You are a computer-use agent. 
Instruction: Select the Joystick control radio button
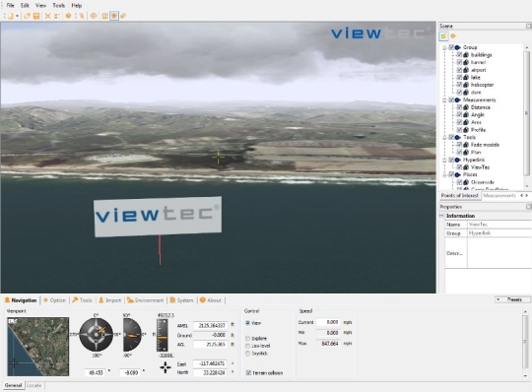coord(247,354)
